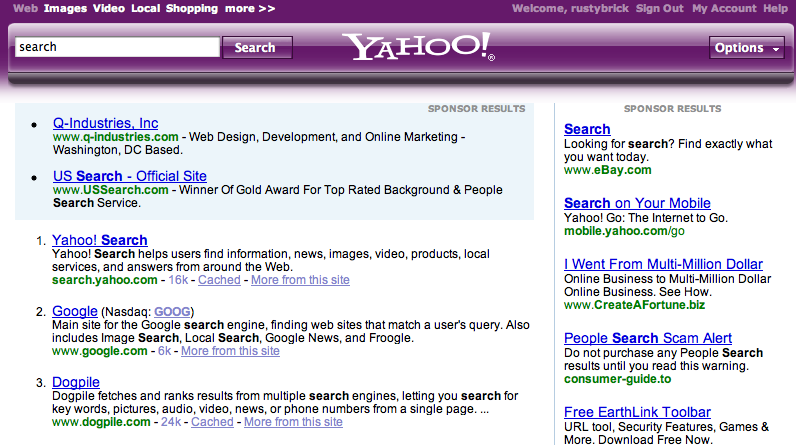Click the consumer-guide.to green URL
The width and height of the screenshot is (796, 445).
coord(617,379)
